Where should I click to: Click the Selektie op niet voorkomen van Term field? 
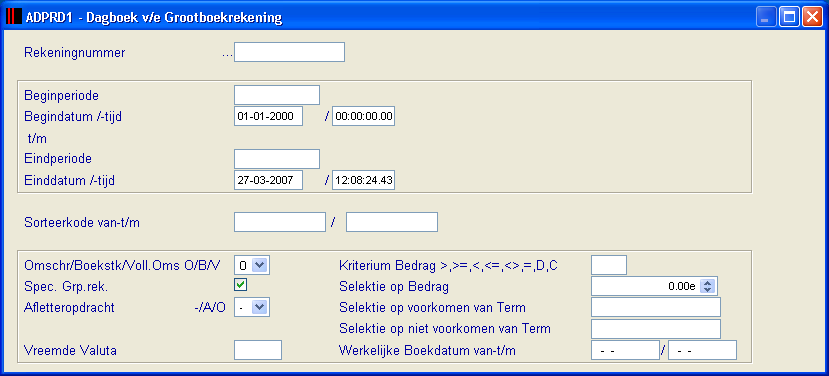click(x=656, y=328)
